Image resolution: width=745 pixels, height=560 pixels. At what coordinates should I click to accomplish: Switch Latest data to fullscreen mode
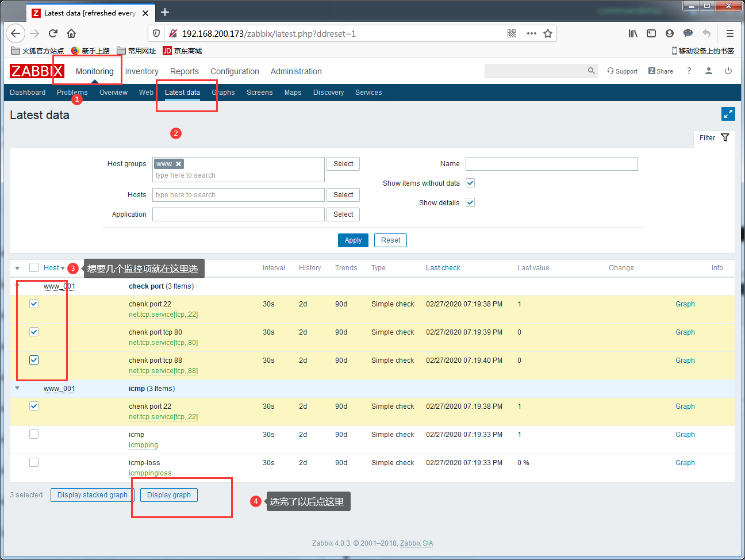click(728, 114)
